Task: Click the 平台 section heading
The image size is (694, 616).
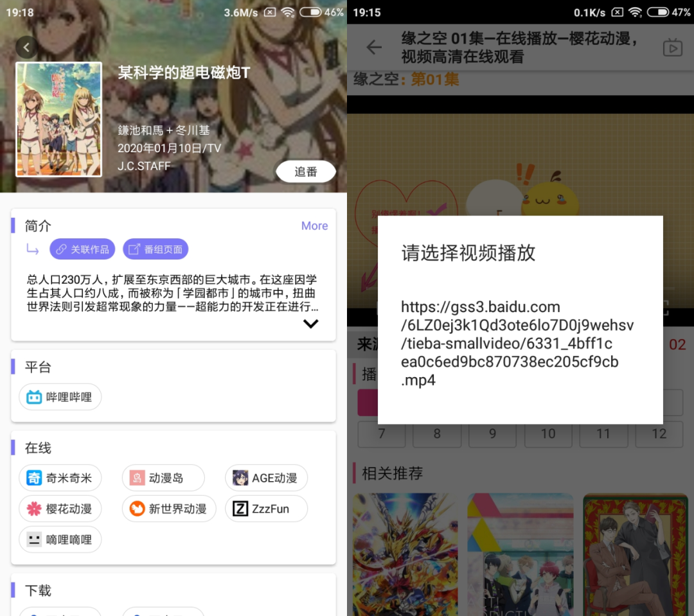Action: pyautogui.click(x=38, y=367)
